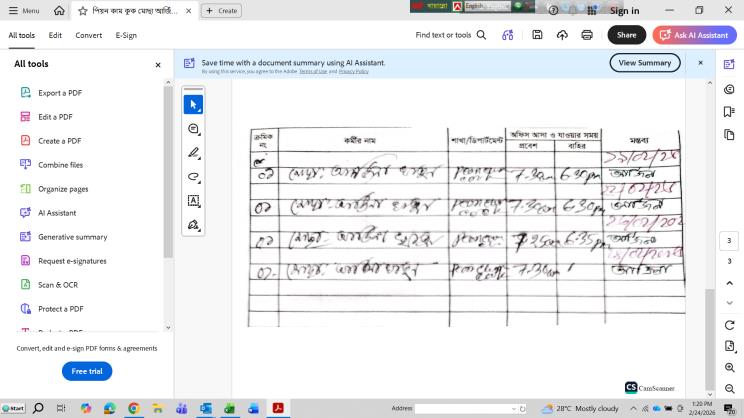Image resolution: width=744 pixels, height=418 pixels.
Task: Print the document using printer icon
Action: 587,35
